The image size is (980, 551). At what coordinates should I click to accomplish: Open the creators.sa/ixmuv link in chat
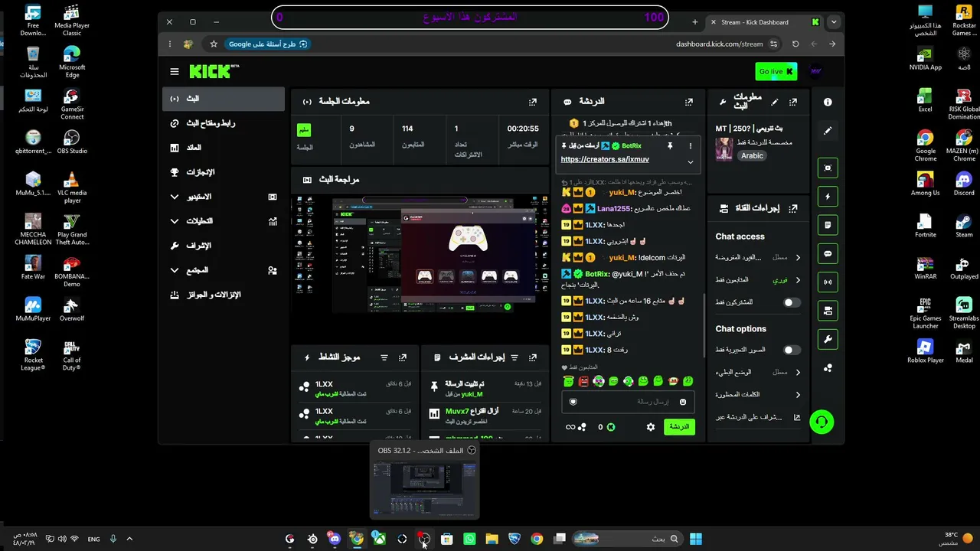[605, 159]
